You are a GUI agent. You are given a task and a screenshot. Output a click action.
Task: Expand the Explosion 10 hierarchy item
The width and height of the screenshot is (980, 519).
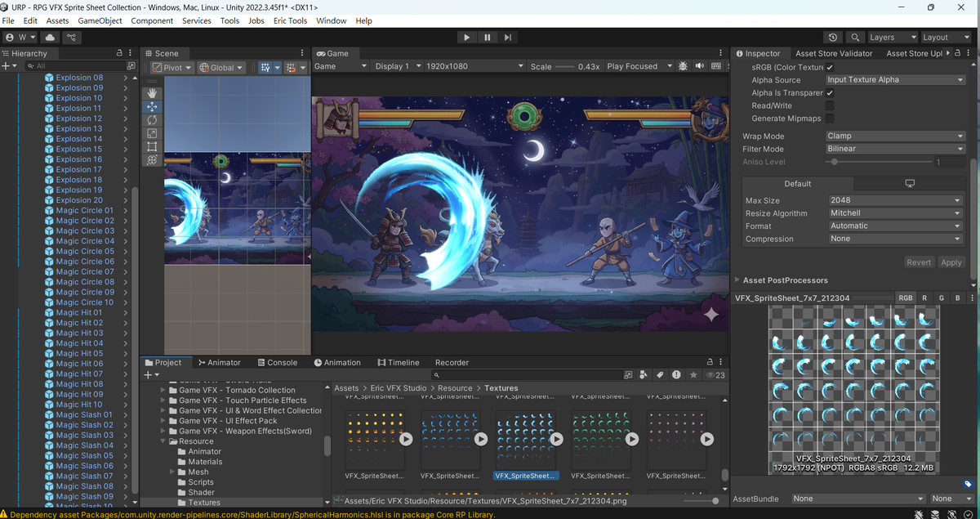126,98
